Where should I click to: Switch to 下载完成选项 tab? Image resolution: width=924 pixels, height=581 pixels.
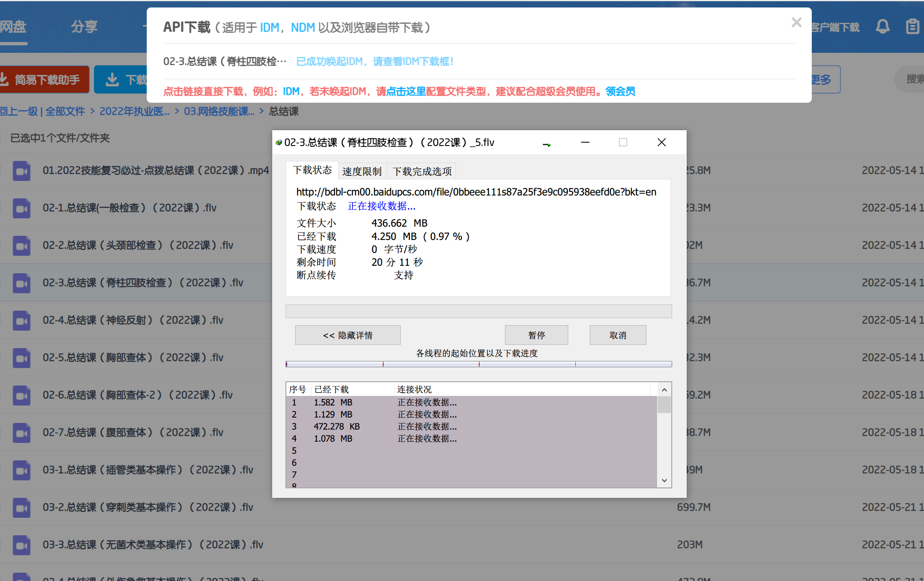(422, 171)
